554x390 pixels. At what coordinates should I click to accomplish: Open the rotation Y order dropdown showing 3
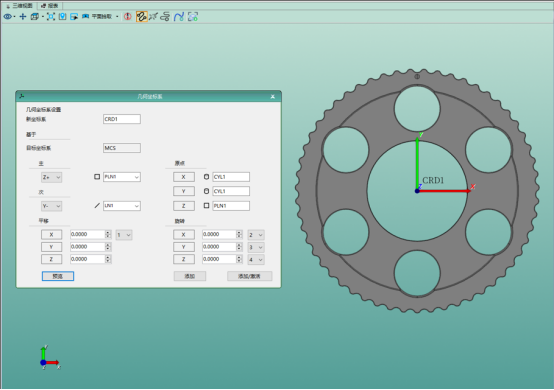[x=256, y=247]
